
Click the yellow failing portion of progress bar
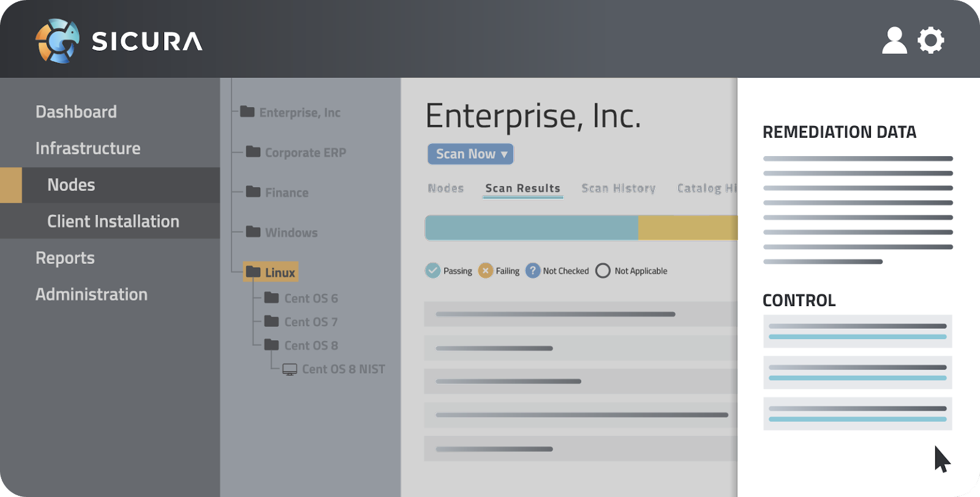pos(687,228)
